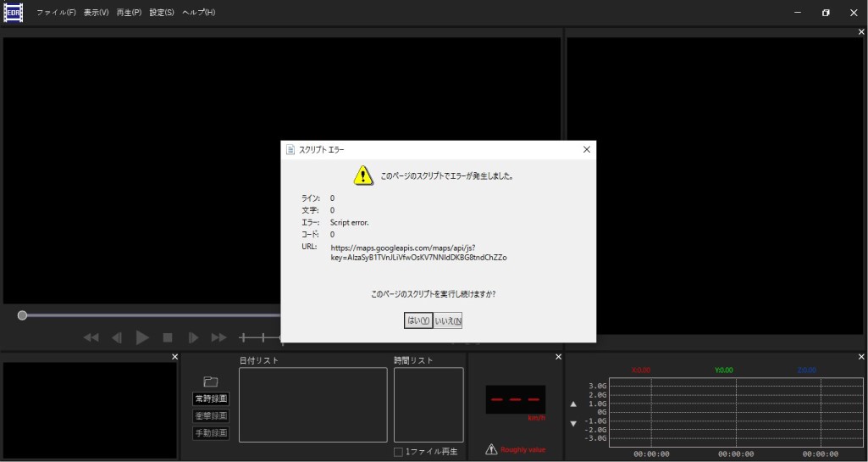Open folder icon above 常時録画
868x462 pixels.
tap(210, 381)
